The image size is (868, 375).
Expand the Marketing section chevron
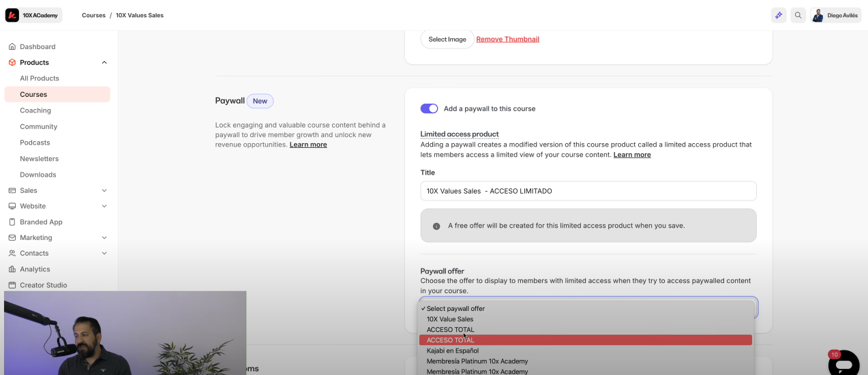coord(104,237)
